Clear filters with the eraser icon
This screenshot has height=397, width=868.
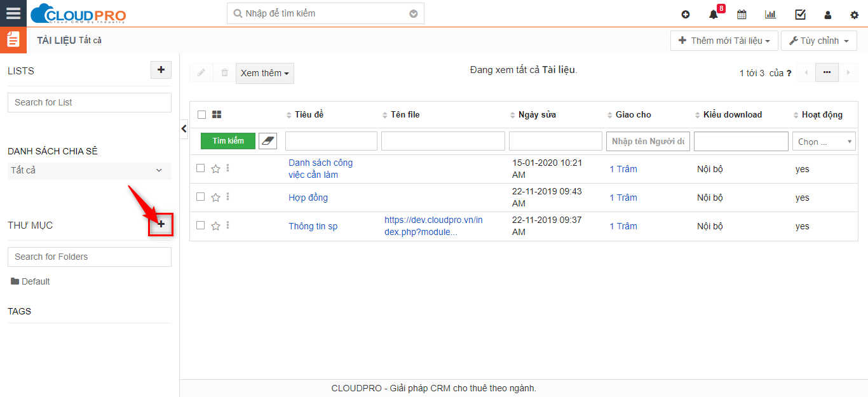click(268, 141)
